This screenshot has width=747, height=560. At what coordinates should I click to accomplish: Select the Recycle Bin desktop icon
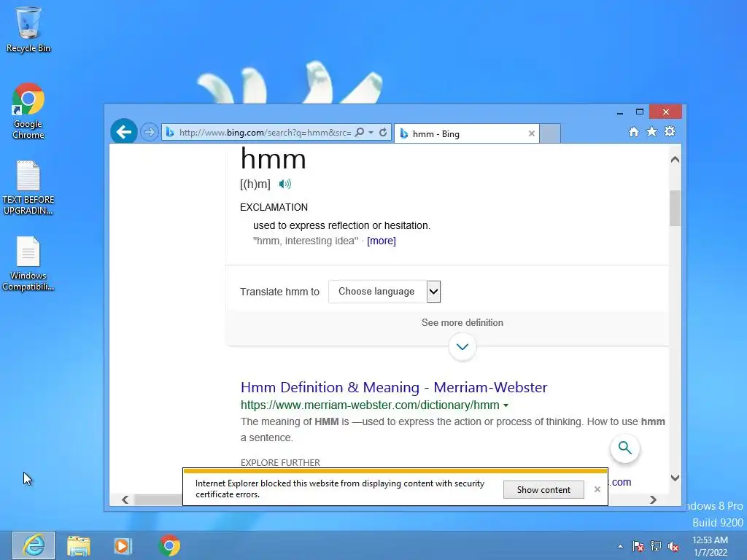(x=28, y=29)
